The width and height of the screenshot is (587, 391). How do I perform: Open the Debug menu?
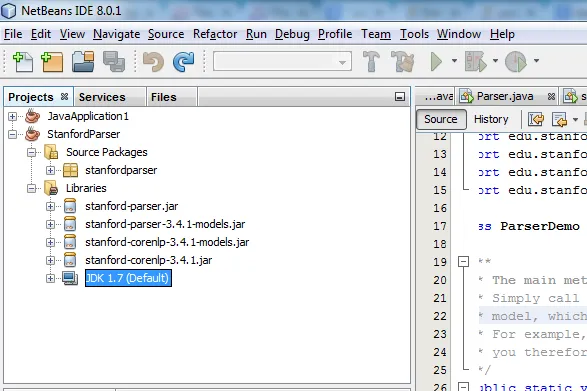[292, 34]
